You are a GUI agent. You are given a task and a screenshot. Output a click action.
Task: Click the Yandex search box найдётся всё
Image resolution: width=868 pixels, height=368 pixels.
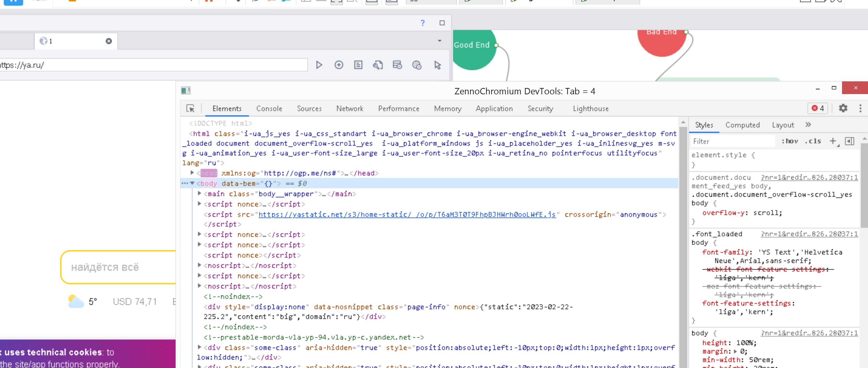tap(118, 267)
